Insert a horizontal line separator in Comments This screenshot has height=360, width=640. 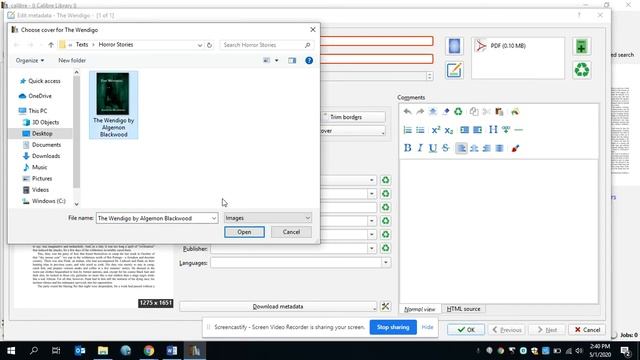tap(518, 130)
